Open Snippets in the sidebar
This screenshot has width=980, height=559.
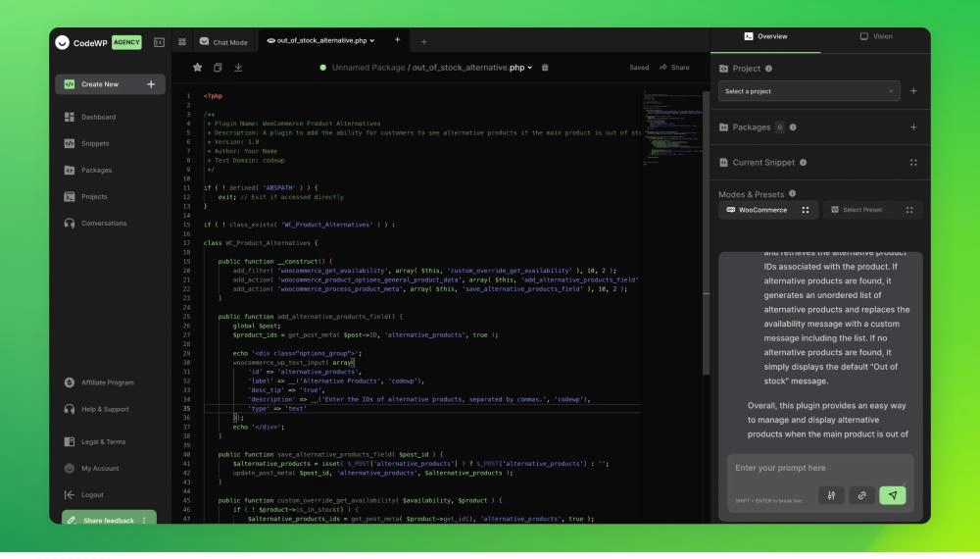[95, 143]
